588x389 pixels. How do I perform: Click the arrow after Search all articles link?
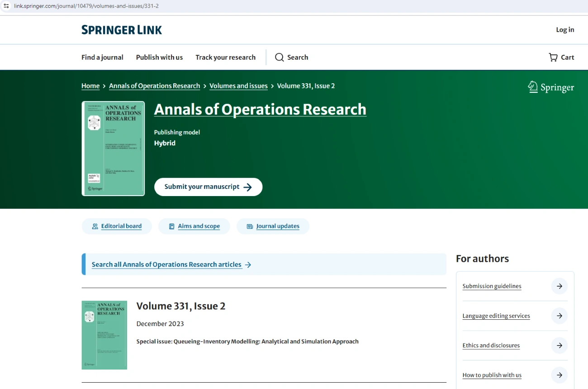pyautogui.click(x=248, y=264)
